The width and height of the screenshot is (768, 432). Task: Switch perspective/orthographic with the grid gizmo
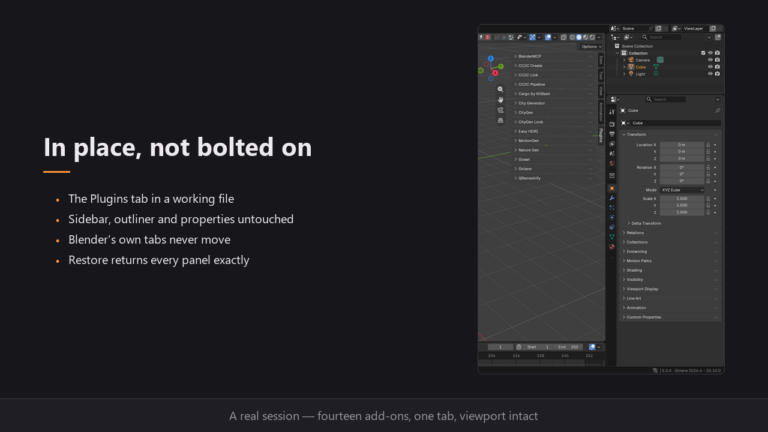(x=500, y=120)
